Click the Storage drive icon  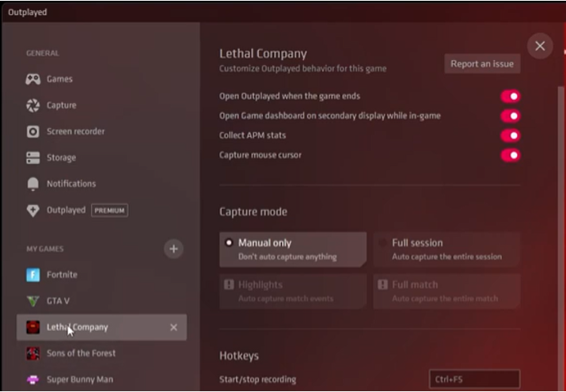[x=32, y=158]
